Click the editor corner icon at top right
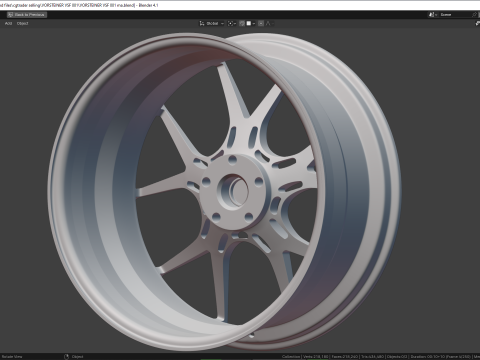This screenshot has width=480, height=360. (477, 23)
